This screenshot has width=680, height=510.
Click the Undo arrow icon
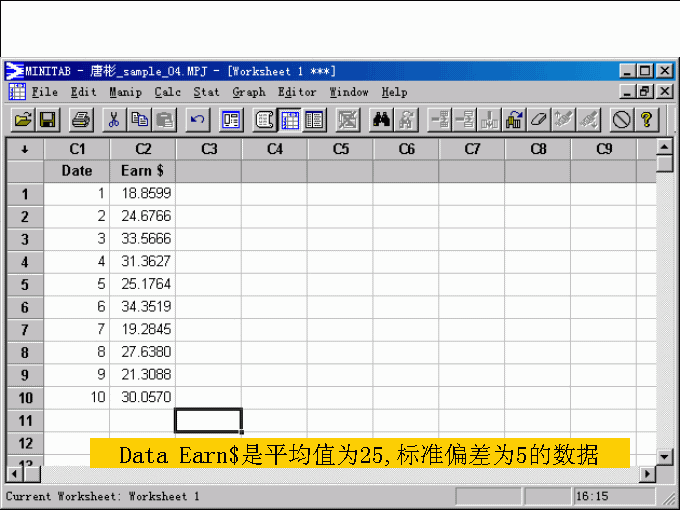pos(197,120)
